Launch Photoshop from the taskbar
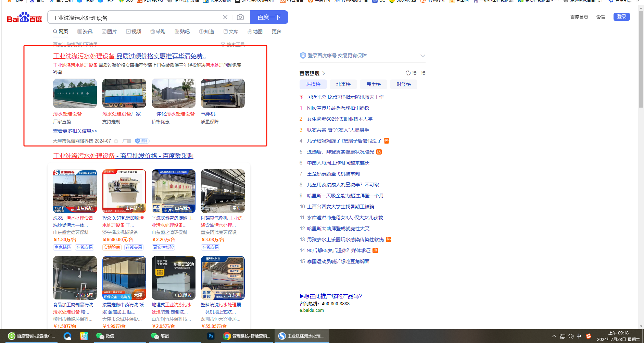The width and height of the screenshot is (644, 343). (x=211, y=336)
